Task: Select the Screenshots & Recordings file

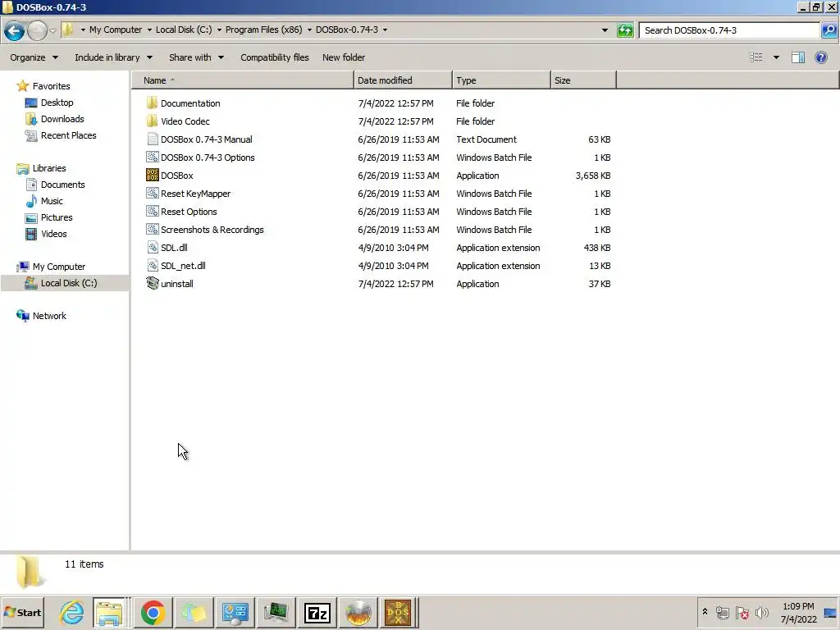Action: point(212,230)
